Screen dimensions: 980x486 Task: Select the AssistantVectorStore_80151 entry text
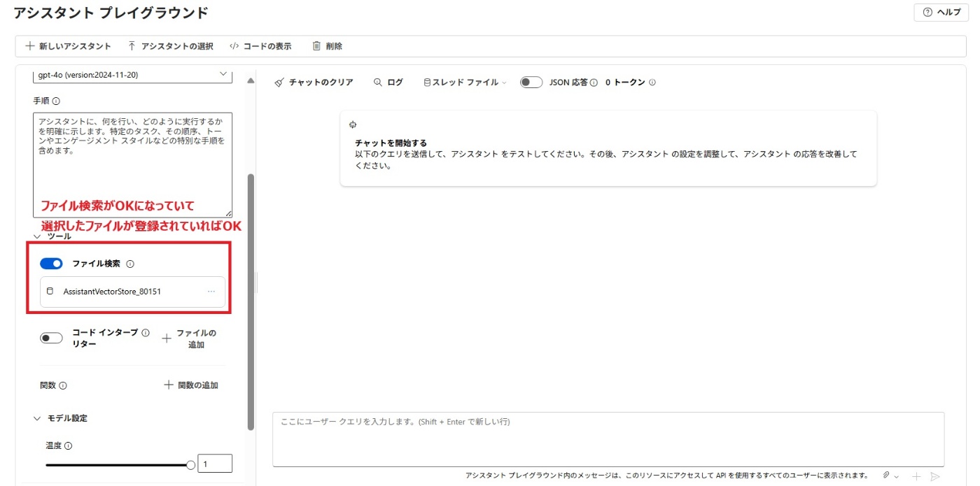click(x=112, y=292)
